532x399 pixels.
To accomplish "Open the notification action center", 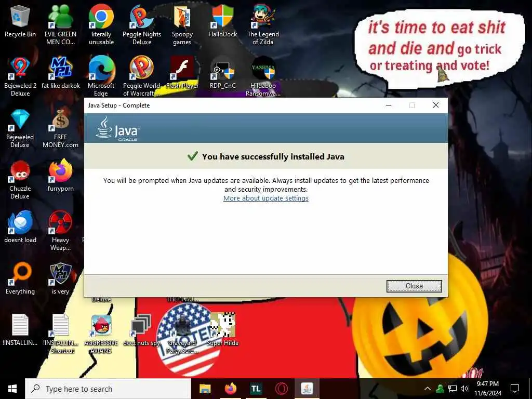I will [x=515, y=389].
